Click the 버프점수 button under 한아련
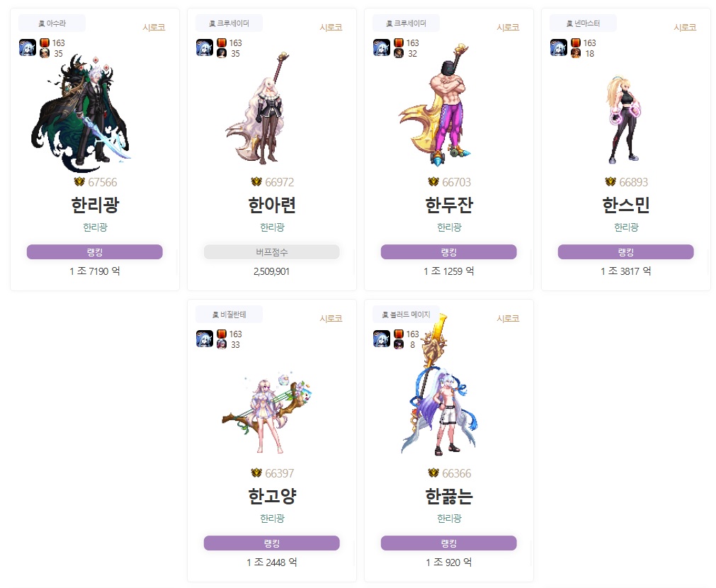716x588 pixels. [272, 251]
